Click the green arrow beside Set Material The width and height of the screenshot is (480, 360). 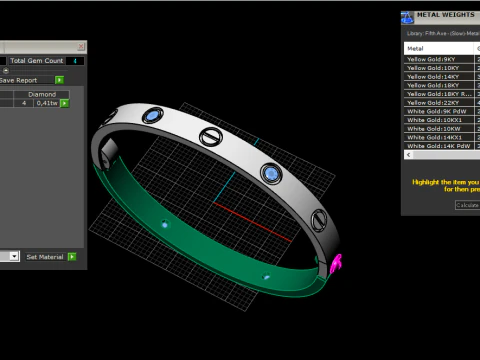coord(72,257)
